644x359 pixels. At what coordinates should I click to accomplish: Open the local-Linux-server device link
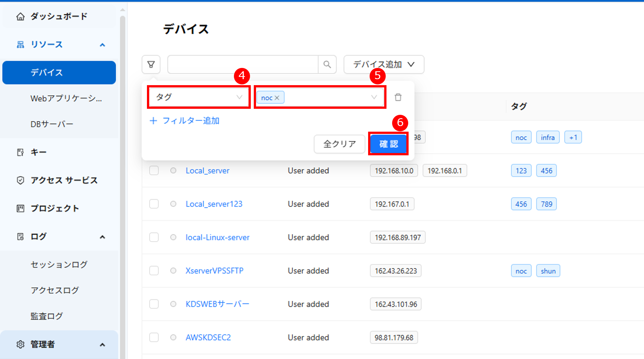[217, 237]
